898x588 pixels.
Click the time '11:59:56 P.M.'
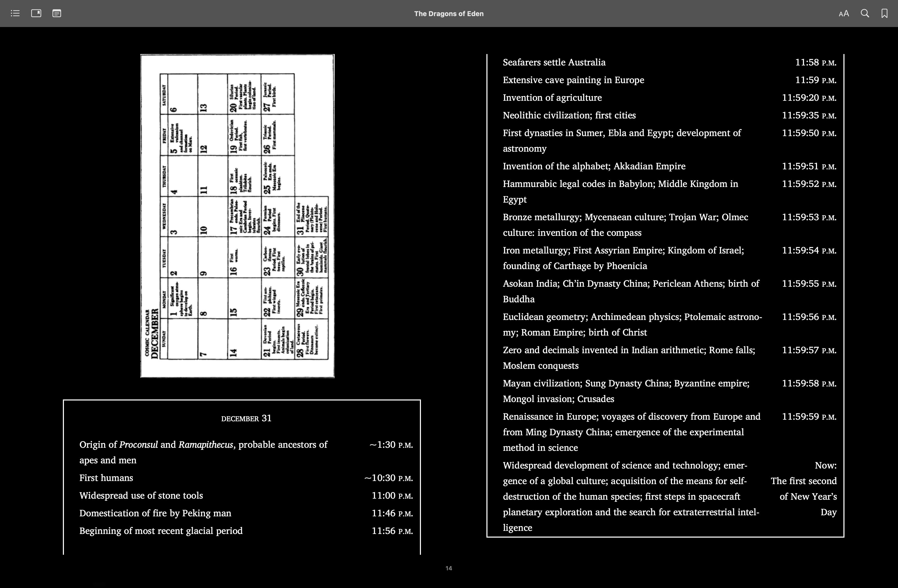pos(809,317)
